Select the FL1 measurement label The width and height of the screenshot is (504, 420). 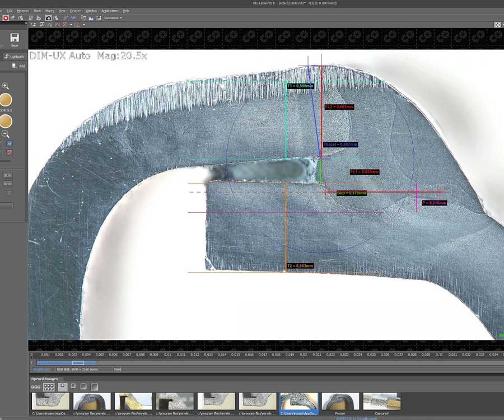pos(365,172)
